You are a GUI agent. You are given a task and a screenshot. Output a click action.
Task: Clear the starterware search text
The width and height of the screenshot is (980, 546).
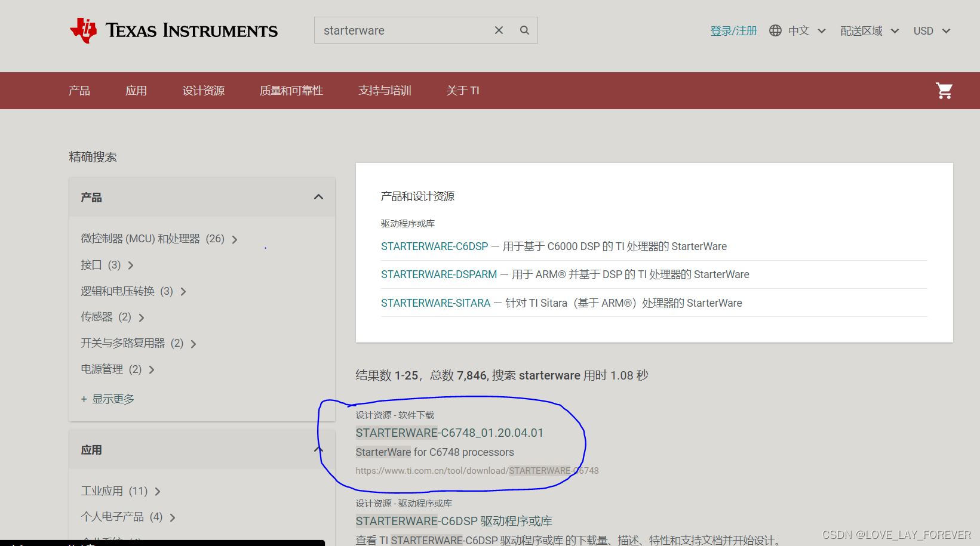click(499, 30)
